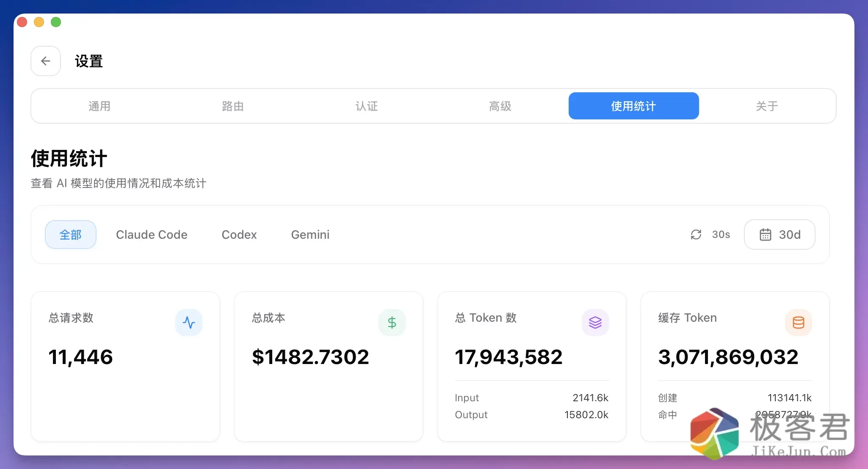868x469 pixels.
Task: Filter statistics by Gemini
Action: pos(310,234)
